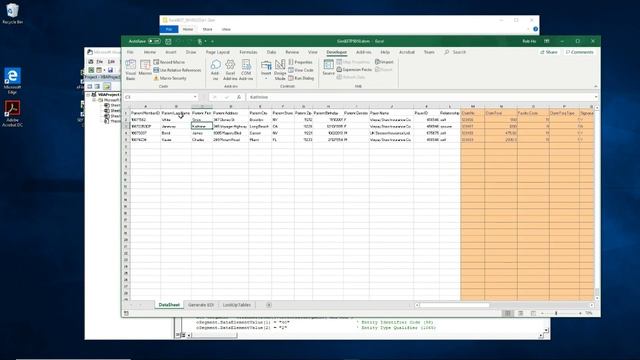Click Run Dialog in Controls group
The image size is (640, 360).
click(301, 78)
